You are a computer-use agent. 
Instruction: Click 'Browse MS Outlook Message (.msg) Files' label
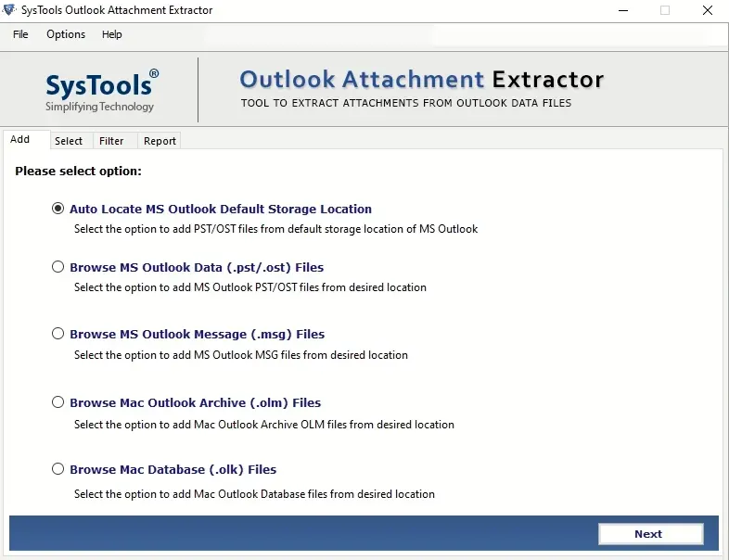click(198, 334)
